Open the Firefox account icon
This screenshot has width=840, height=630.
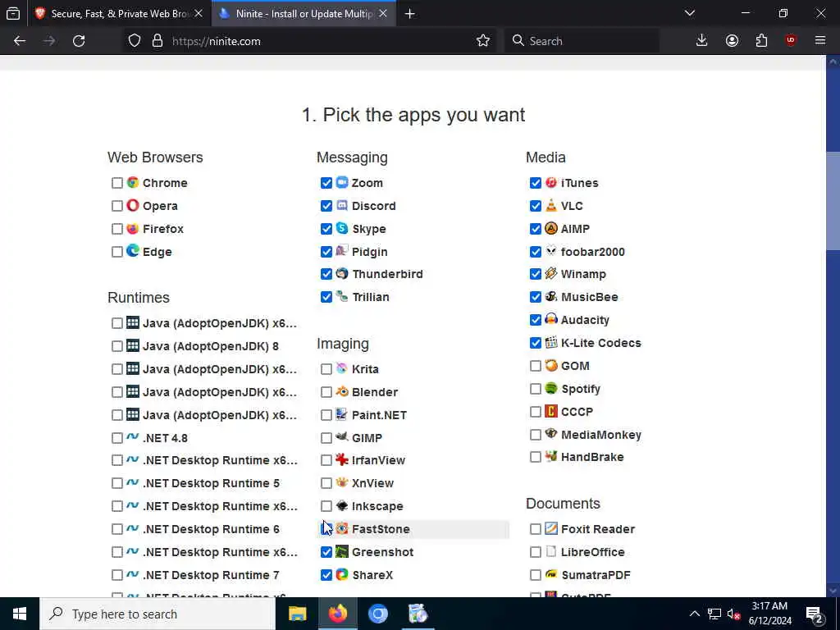click(x=732, y=41)
